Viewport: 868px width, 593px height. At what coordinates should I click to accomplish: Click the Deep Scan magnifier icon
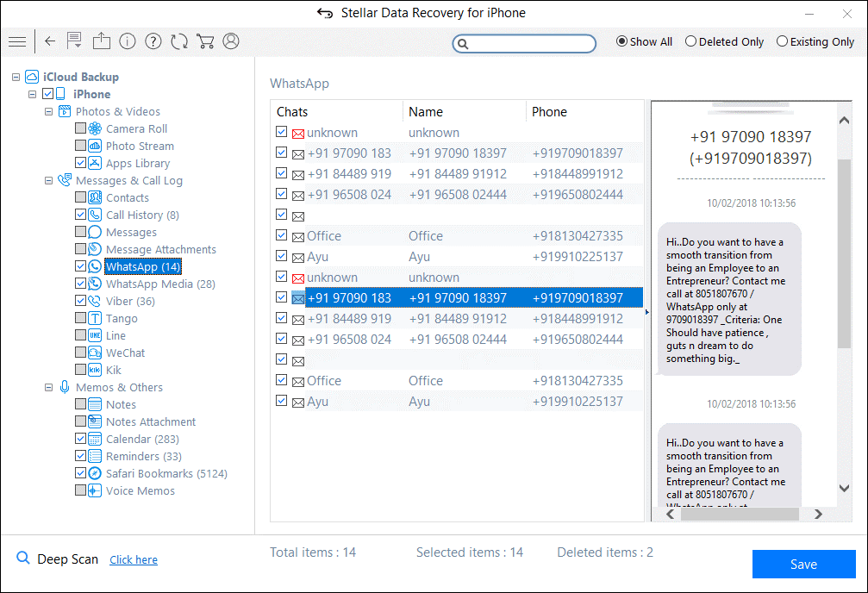(22, 558)
